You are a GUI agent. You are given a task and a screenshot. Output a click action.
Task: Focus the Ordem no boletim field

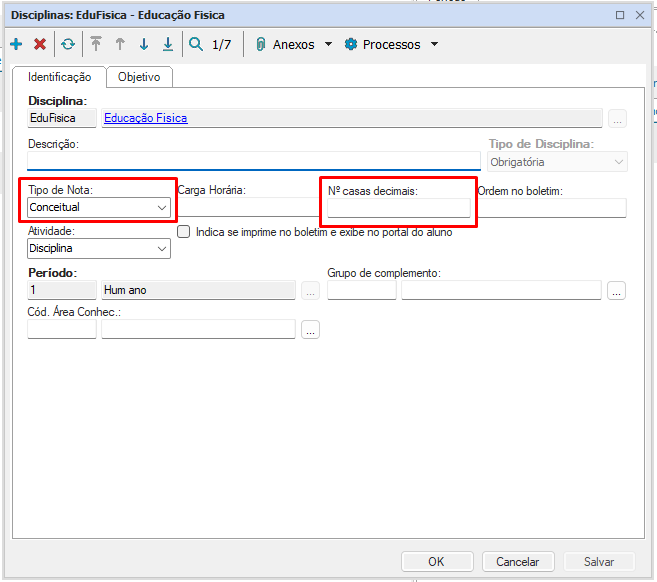(552, 208)
